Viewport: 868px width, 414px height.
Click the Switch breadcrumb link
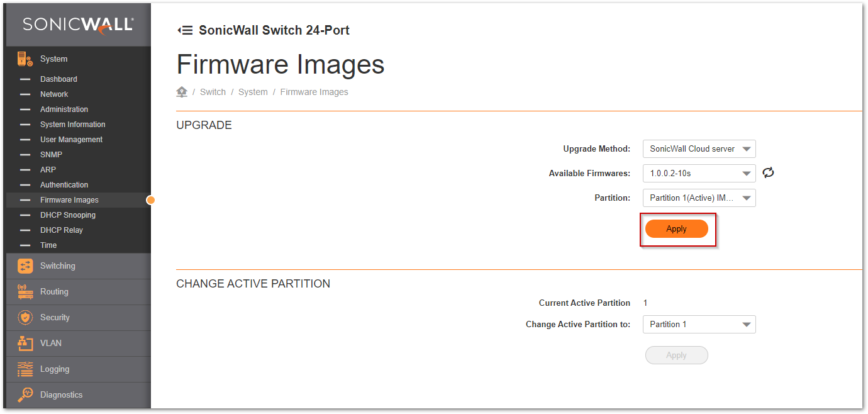(x=213, y=92)
